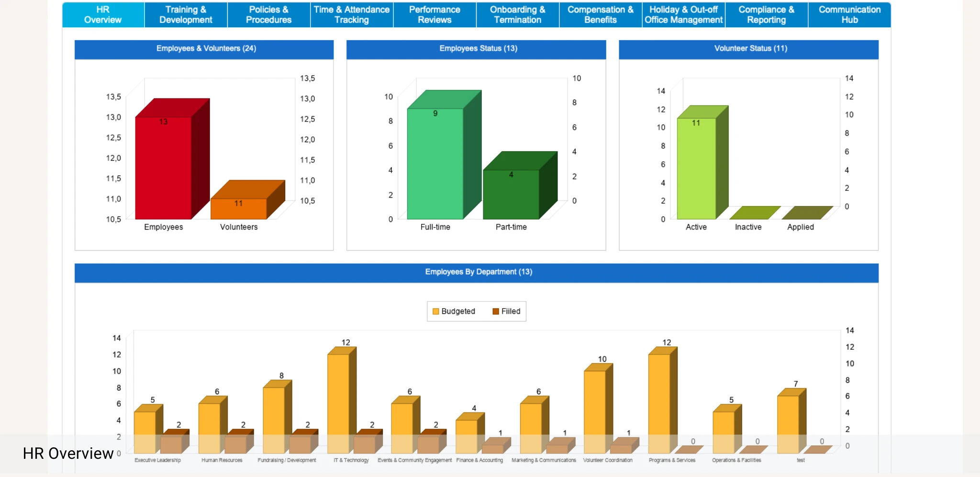Click the Employees By Department (13) header
This screenshot has height=477, width=980.
tap(477, 272)
